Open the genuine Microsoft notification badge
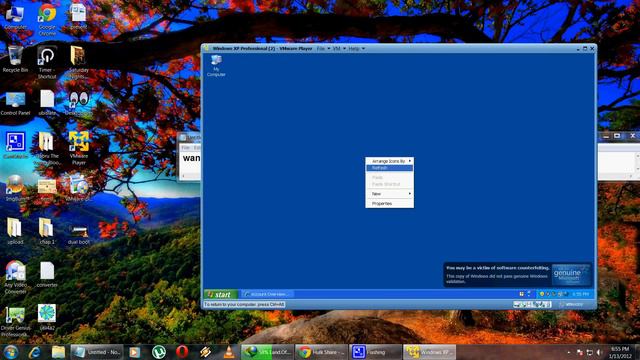The height and width of the screenshot is (360, 640). 571,275
